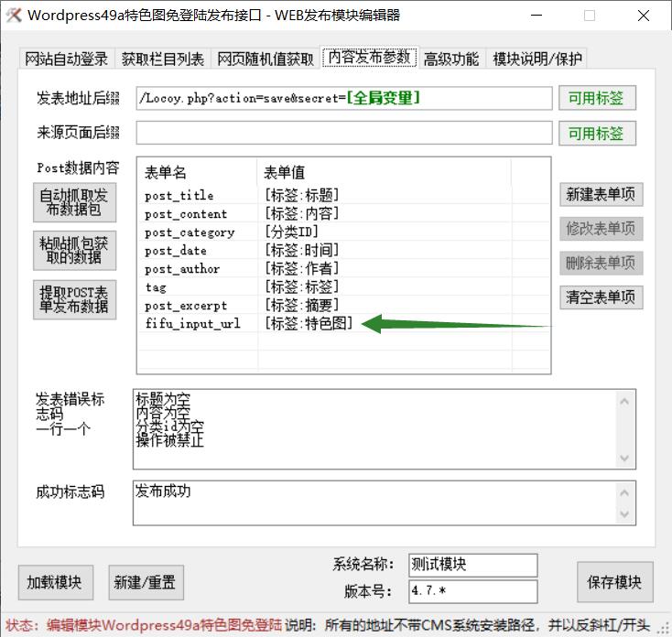
Task: Click 保存模块 button
Action: click(615, 583)
